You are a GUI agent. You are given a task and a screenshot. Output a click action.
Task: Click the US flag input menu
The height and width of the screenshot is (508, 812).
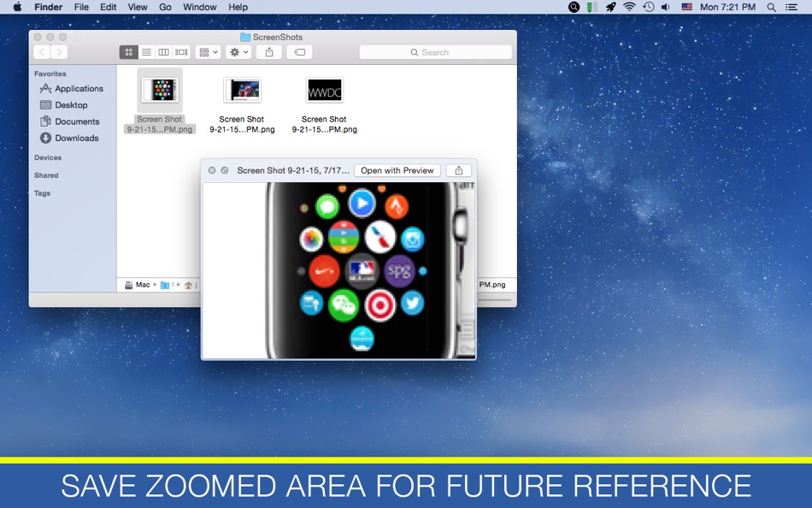click(x=686, y=7)
